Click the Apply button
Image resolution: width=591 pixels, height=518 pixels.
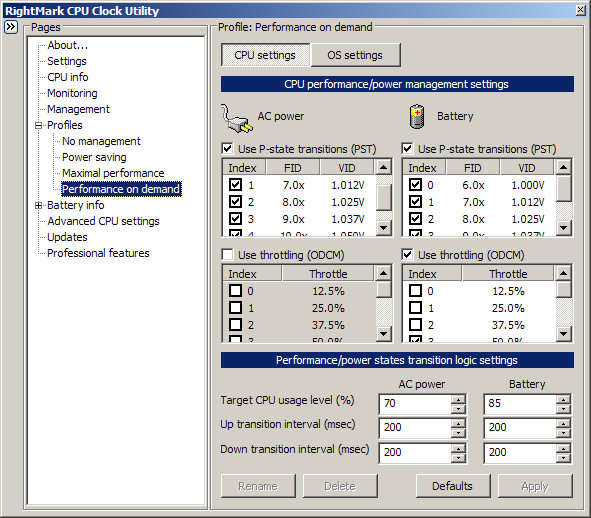click(x=535, y=486)
